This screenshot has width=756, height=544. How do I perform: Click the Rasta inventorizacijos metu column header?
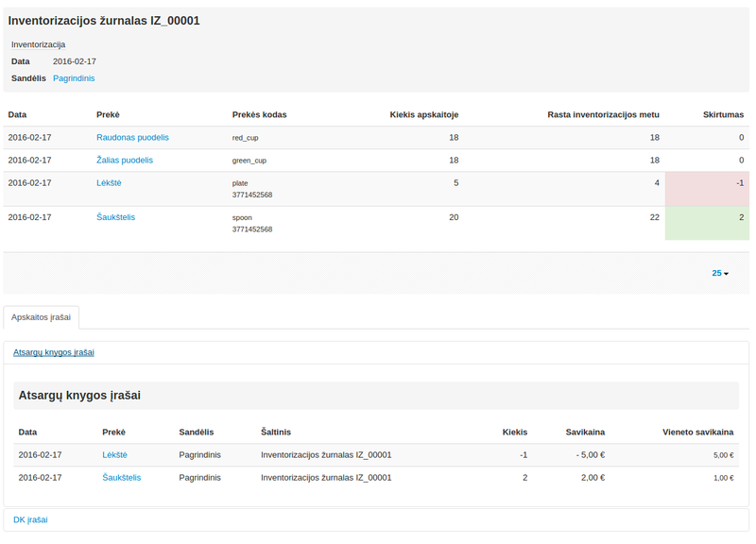point(603,114)
